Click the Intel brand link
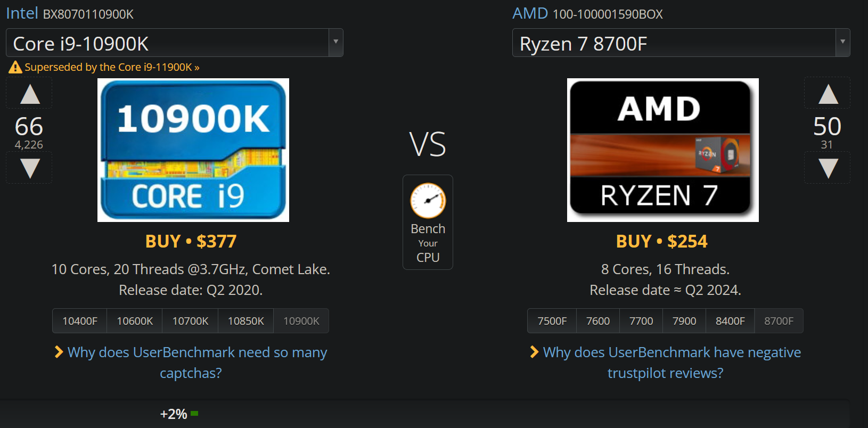Viewport: 868px width, 428px height. [22, 13]
